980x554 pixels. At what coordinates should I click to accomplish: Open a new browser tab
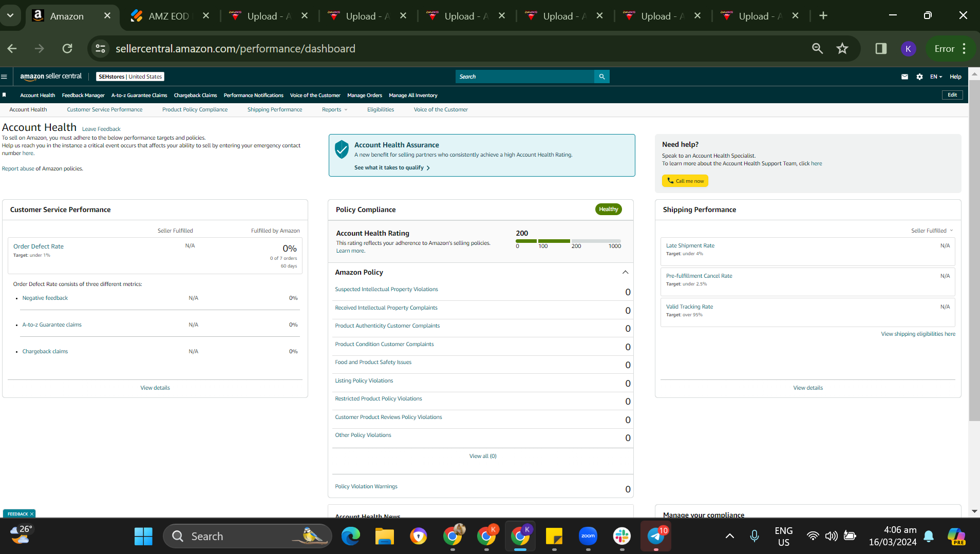tap(823, 16)
